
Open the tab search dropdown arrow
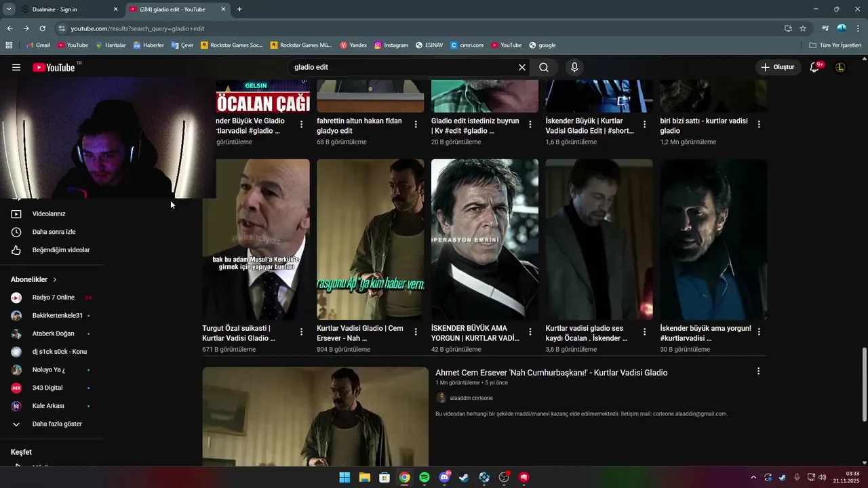tap(9, 9)
